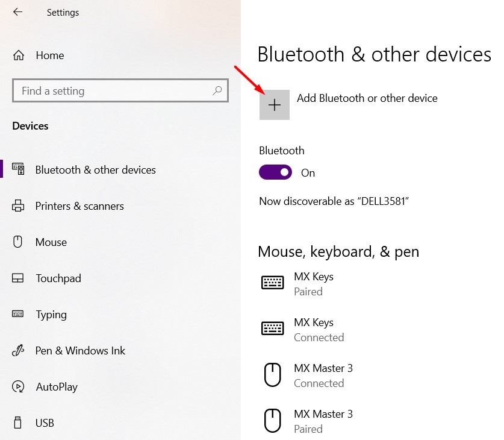Click the back arrow next to Settings
Viewport: 504px width, 440px height.
click(17, 12)
